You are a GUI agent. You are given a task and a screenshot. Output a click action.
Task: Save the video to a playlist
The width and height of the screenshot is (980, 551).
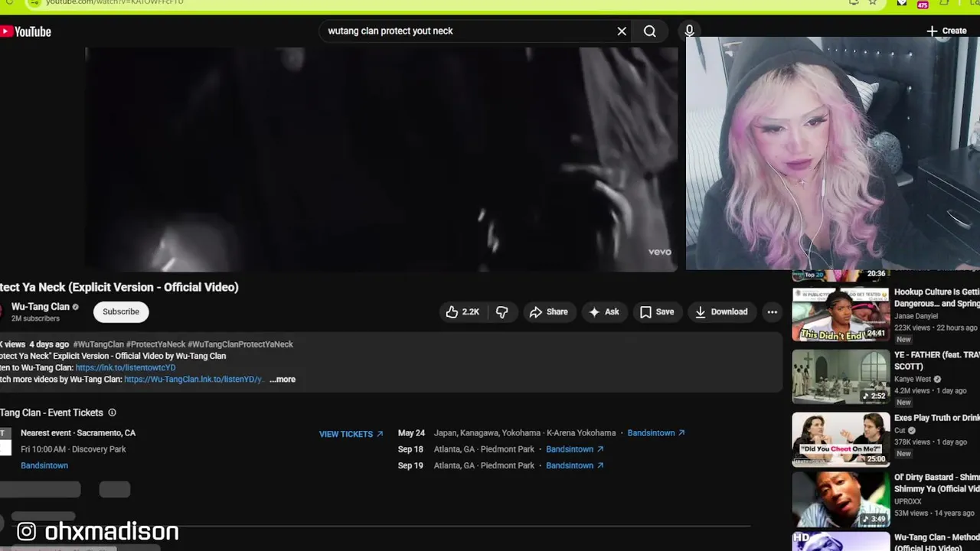click(x=657, y=311)
